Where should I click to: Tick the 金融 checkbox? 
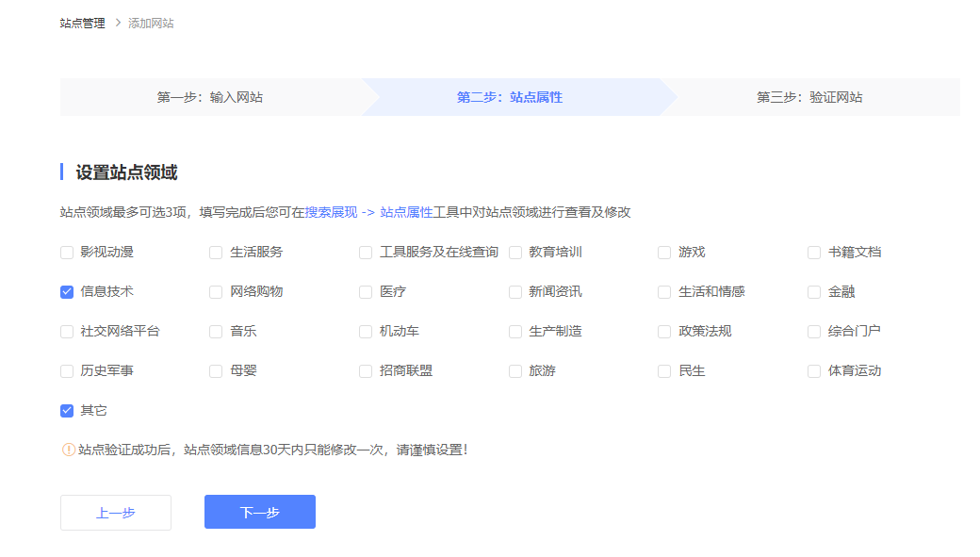[x=814, y=292]
